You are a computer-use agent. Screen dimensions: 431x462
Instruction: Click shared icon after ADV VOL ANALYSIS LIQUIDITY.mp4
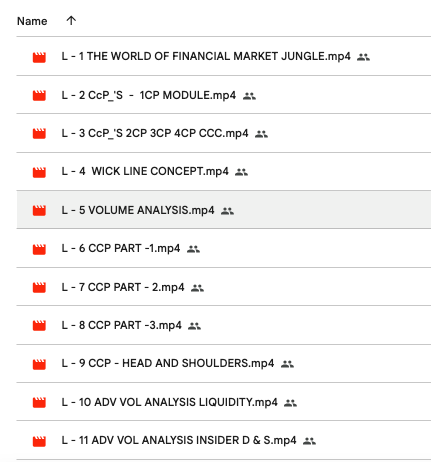pos(290,403)
